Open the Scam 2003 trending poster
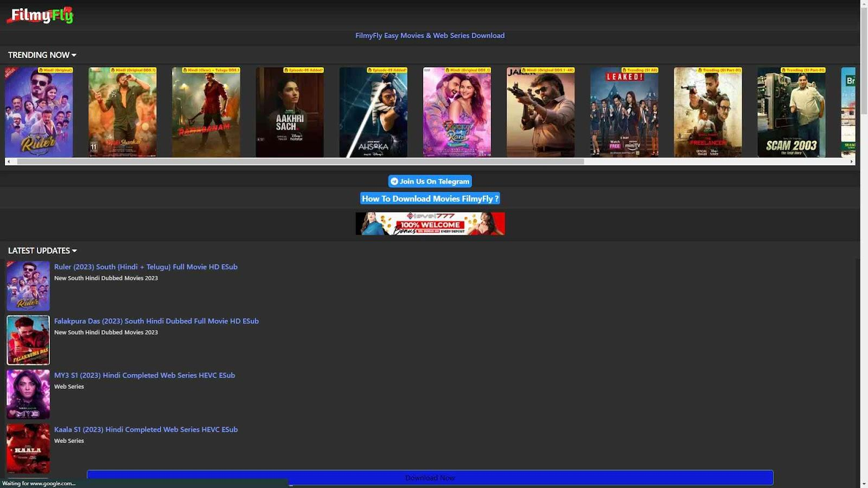 coord(792,112)
